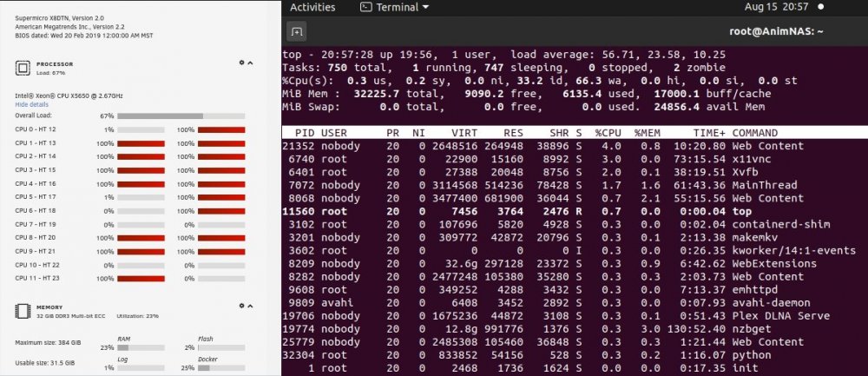868x376 pixels.
Task: Click the Usable size: 31.5 GiB text
Action: click(x=45, y=363)
